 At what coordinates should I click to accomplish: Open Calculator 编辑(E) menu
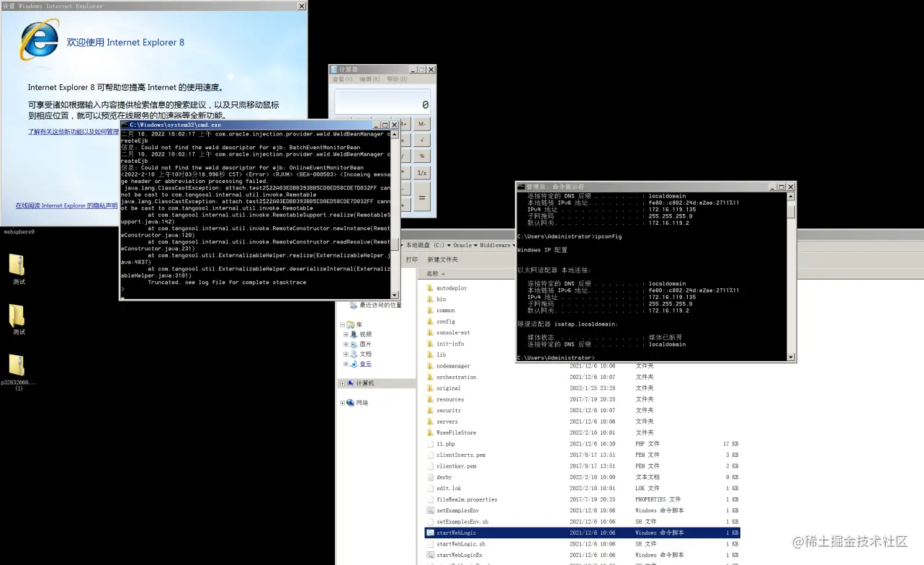(x=369, y=79)
